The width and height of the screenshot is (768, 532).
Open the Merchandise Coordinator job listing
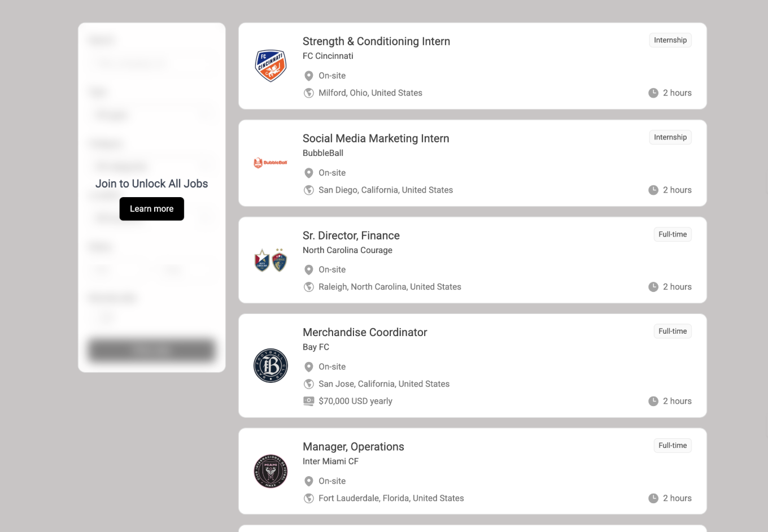[x=365, y=332]
